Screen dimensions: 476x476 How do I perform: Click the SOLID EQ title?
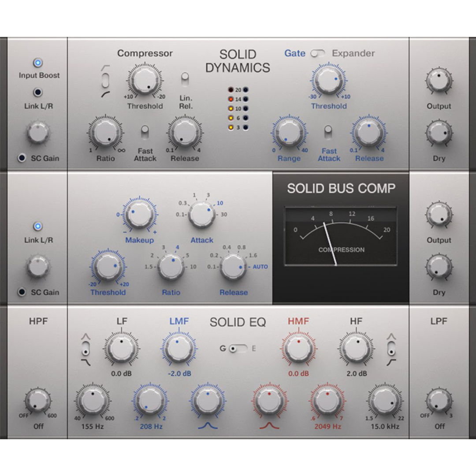pyautogui.click(x=238, y=322)
